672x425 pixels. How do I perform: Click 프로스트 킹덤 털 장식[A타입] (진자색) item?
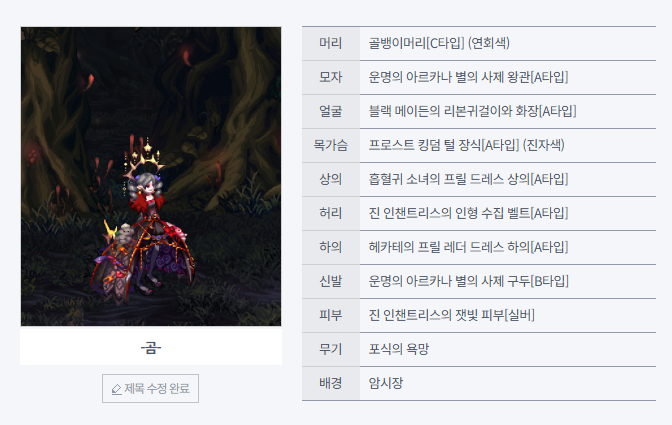click(x=466, y=145)
